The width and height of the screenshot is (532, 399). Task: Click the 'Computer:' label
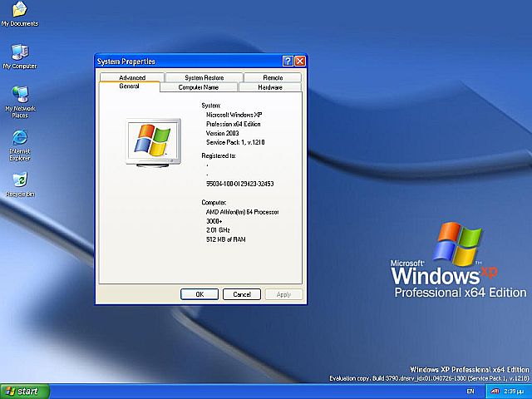tap(214, 202)
